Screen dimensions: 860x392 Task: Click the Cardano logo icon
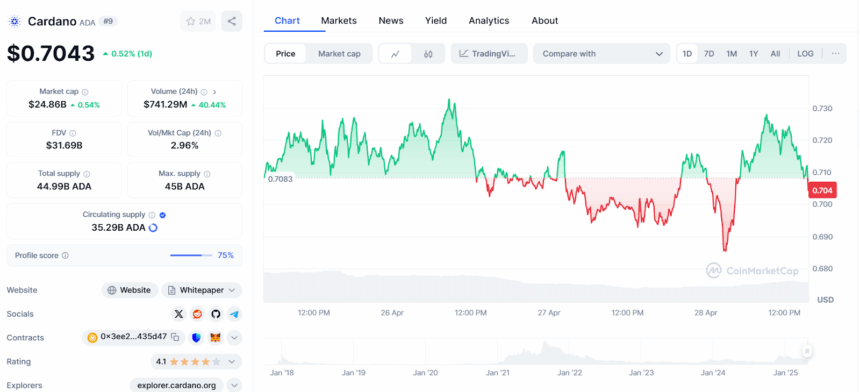[14, 21]
